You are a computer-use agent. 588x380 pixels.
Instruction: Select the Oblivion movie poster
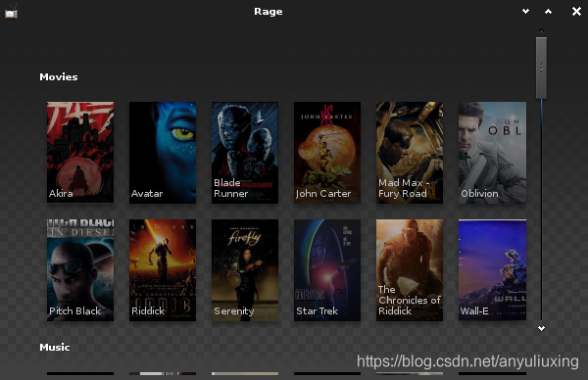tap(492, 152)
